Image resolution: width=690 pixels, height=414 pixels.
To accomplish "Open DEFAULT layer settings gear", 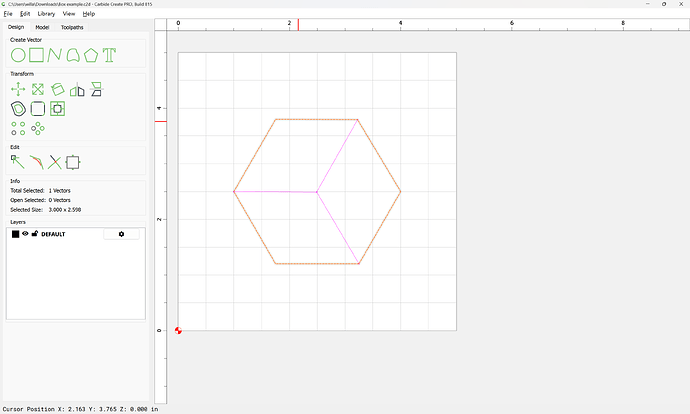I will tap(121, 234).
